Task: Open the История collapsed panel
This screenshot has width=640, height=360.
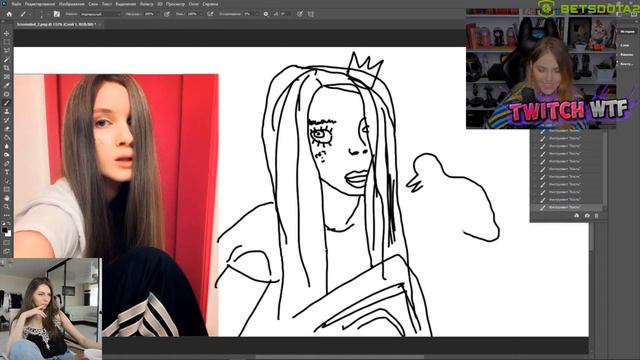Action: click(x=627, y=31)
